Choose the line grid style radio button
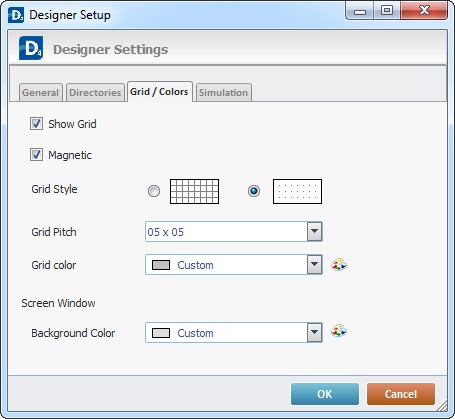 [154, 191]
